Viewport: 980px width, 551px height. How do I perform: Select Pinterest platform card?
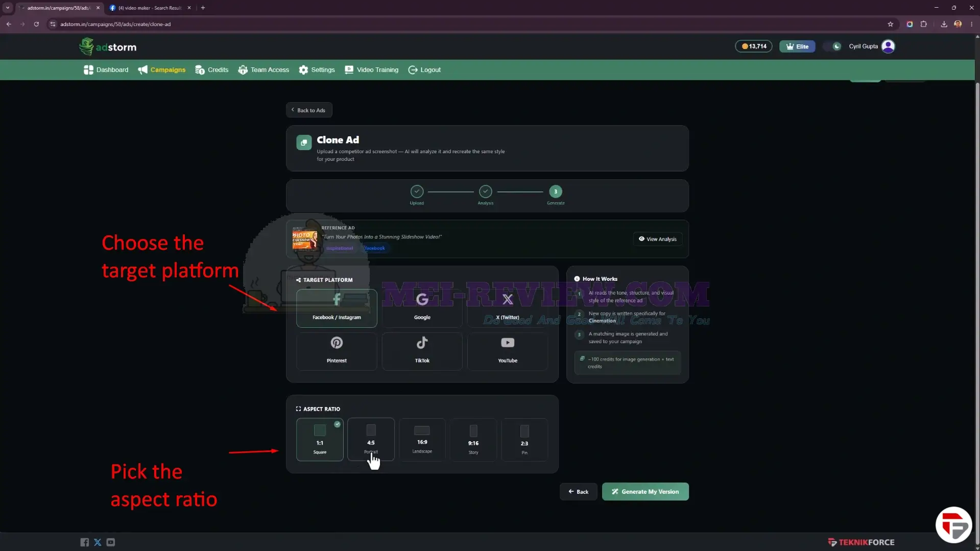(x=337, y=351)
